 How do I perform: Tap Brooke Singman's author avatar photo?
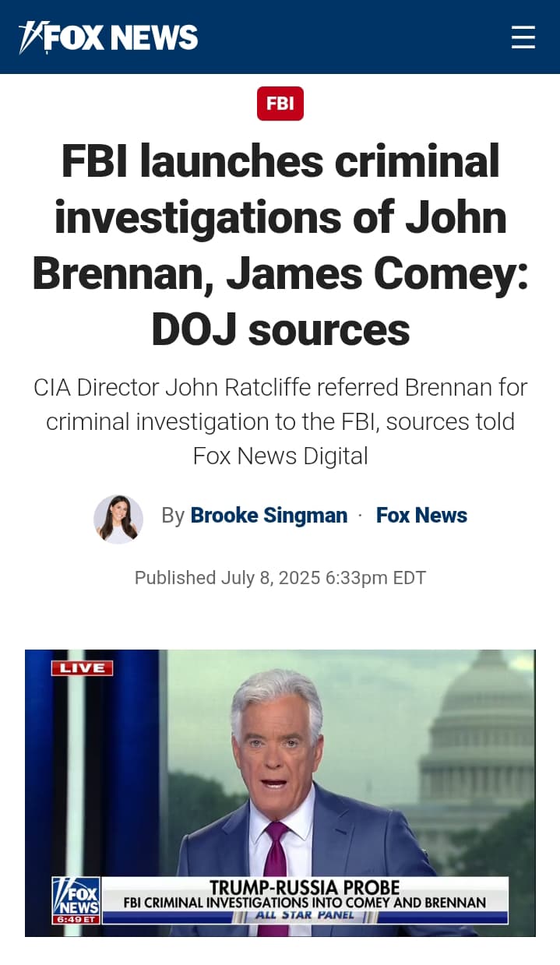click(118, 519)
